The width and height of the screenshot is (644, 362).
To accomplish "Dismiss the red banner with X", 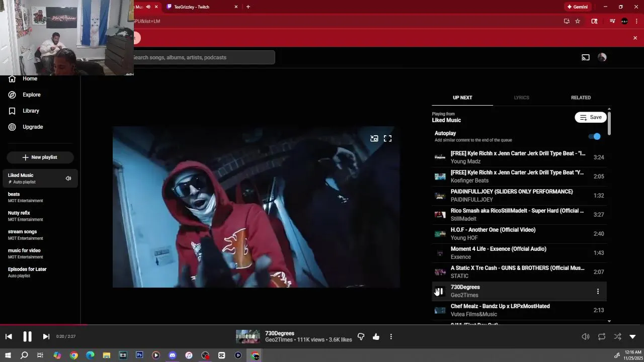I will click(x=635, y=38).
